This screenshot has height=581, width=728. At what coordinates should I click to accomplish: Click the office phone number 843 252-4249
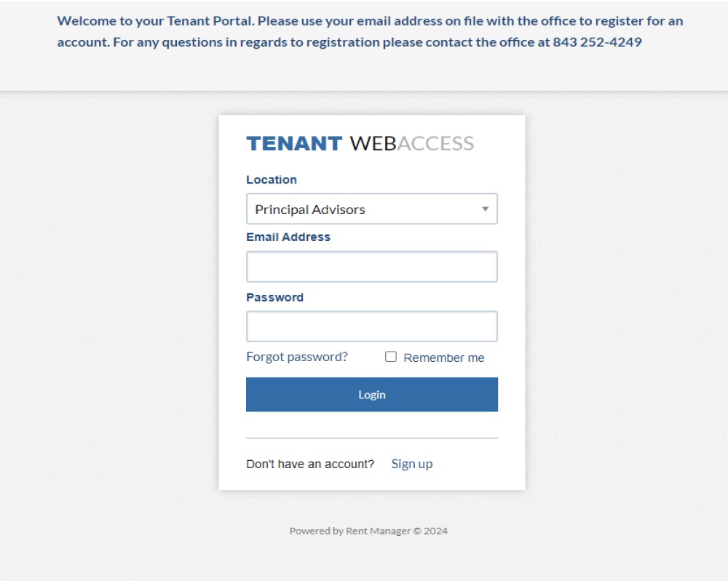click(597, 42)
